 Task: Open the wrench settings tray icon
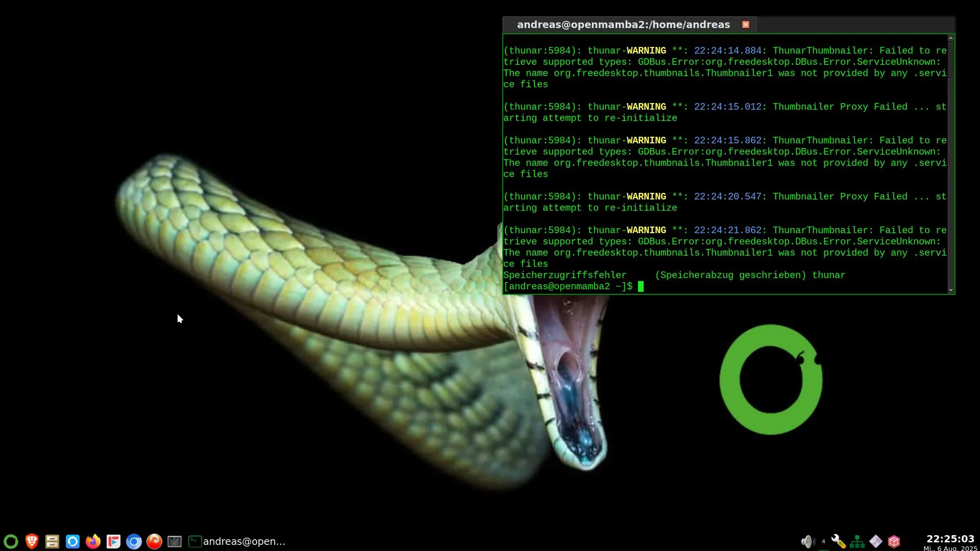pyautogui.click(x=838, y=541)
